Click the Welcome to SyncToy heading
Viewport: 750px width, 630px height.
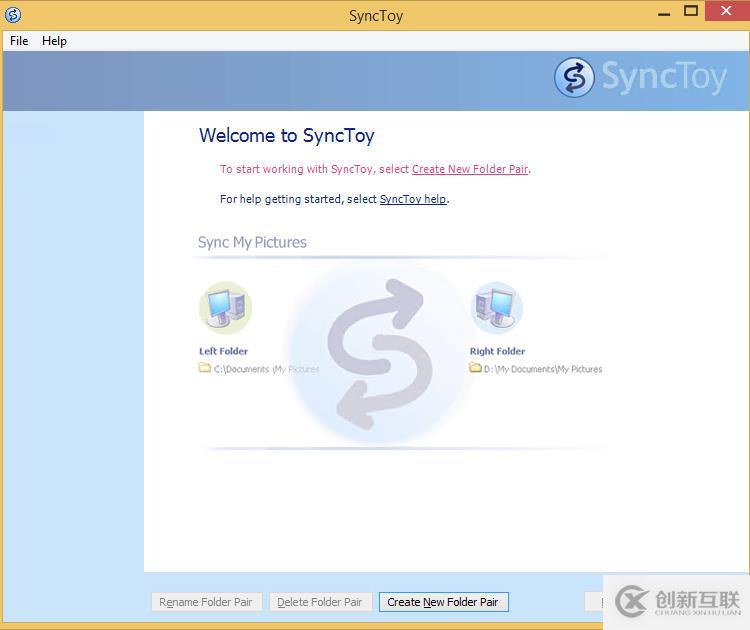point(287,136)
